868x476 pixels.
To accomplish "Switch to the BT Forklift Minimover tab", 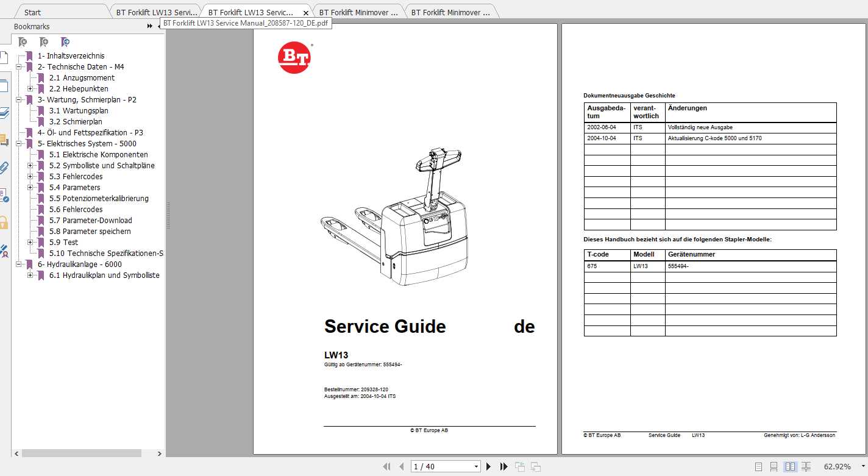I will pos(360,11).
